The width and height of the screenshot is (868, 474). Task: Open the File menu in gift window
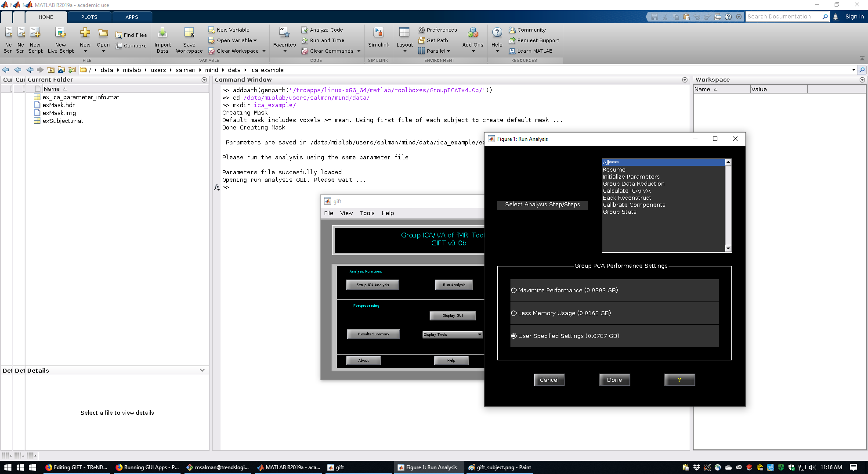[329, 213]
